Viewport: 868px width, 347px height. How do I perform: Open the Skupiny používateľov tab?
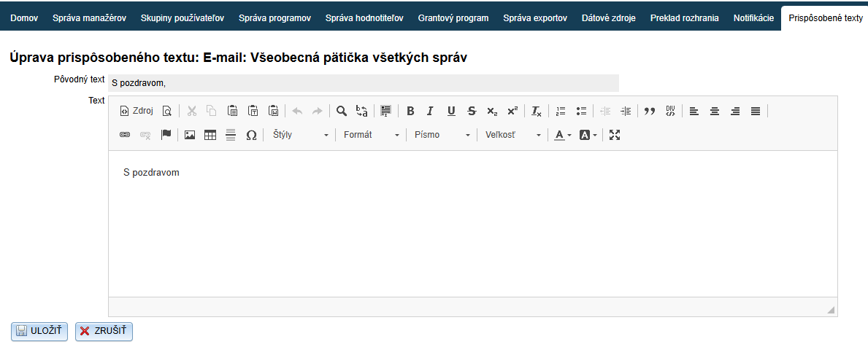[x=183, y=18]
